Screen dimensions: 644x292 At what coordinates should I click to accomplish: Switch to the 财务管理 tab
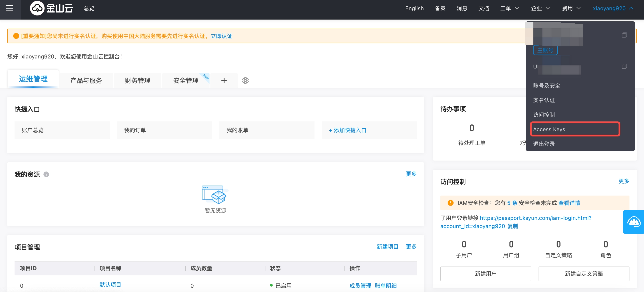pyautogui.click(x=137, y=81)
